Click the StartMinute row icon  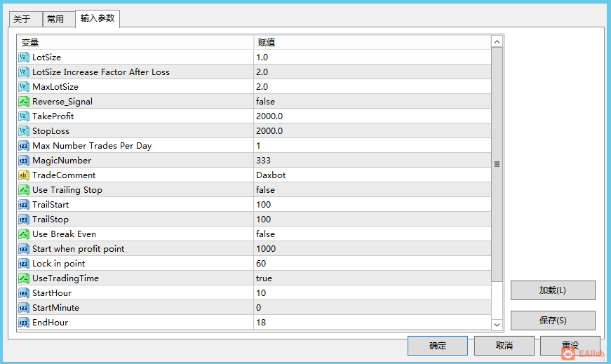[24, 308]
